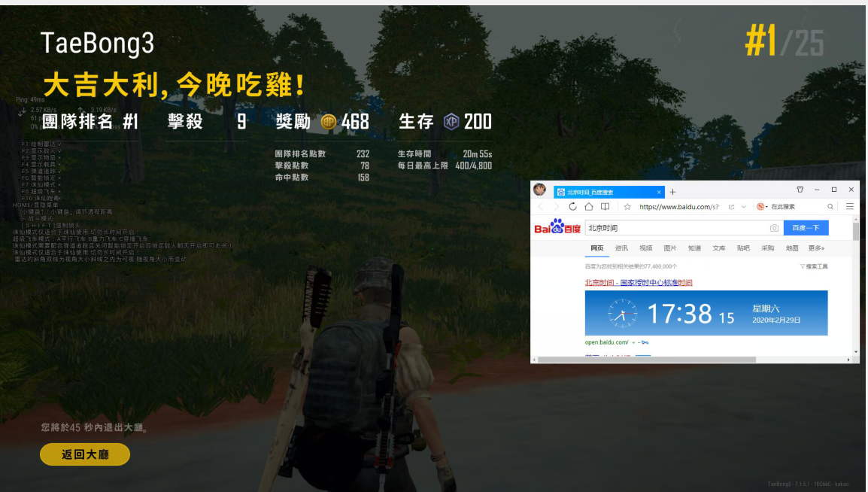
Task: Minimize the browser window
Action: [x=817, y=190]
